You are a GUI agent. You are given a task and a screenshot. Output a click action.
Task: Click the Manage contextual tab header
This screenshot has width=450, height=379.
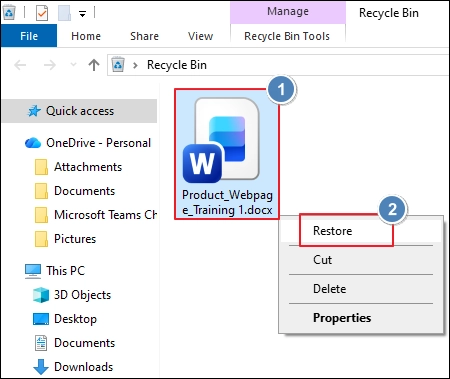(288, 12)
